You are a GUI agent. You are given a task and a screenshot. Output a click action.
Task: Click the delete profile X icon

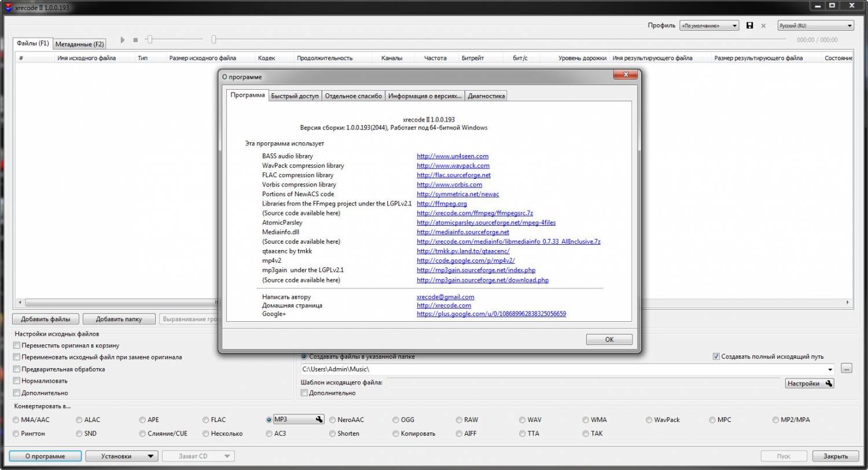click(763, 26)
